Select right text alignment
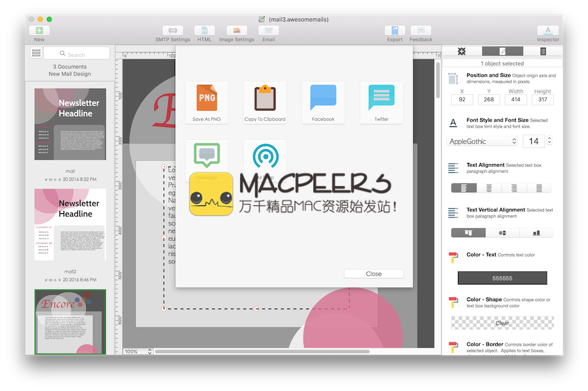Screen dimensions: 588x391 coord(514,188)
